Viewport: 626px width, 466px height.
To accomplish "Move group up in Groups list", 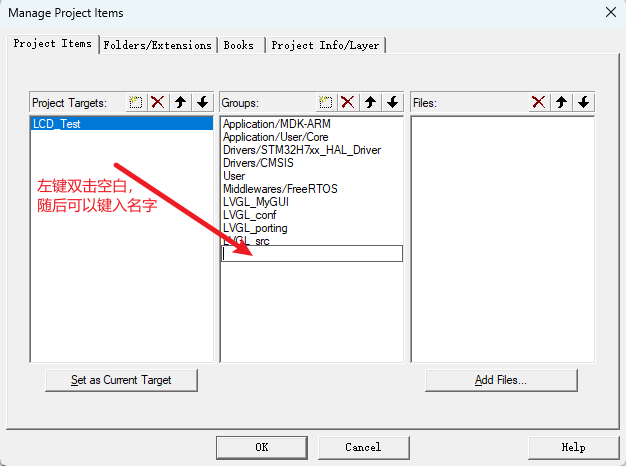I will tap(370, 103).
